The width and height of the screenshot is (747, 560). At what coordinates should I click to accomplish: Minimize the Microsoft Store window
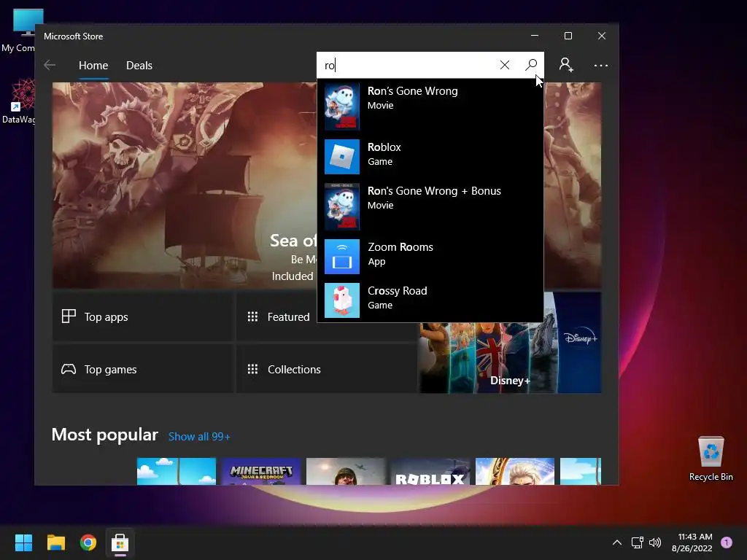[x=535, y=36]
